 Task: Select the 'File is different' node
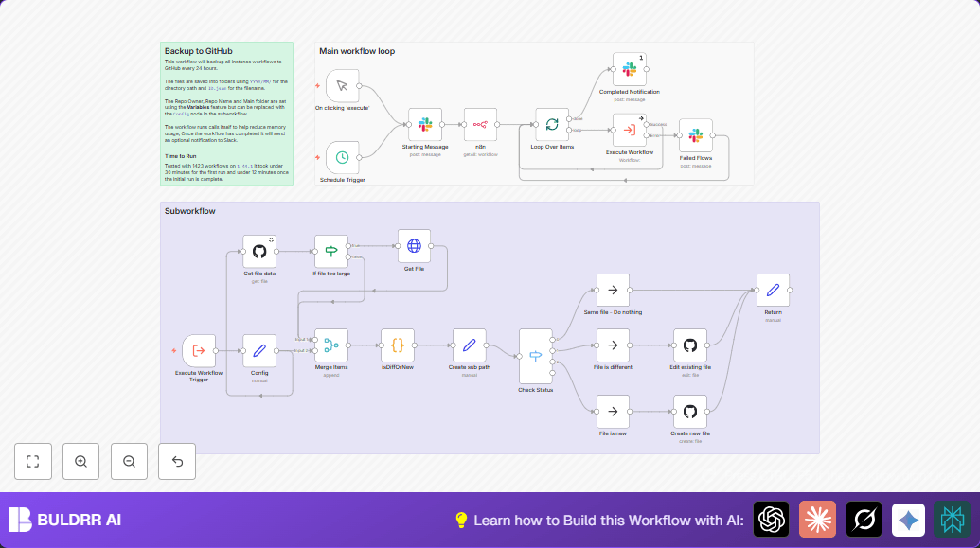(613, 345)
